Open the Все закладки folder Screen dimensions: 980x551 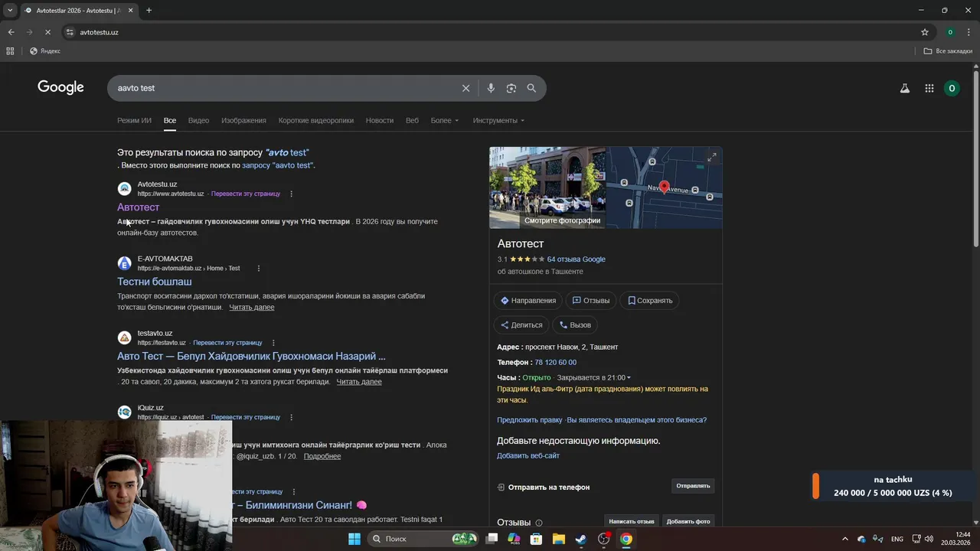tap(948, 51)
